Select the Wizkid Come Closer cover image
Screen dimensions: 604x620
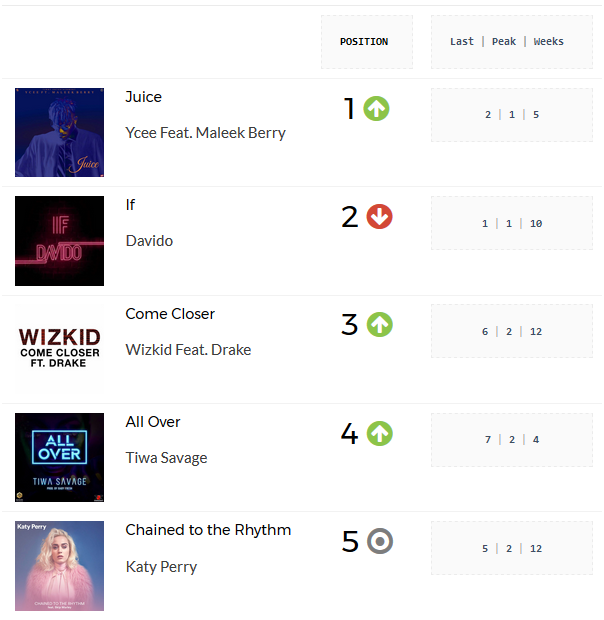[60, 349]
